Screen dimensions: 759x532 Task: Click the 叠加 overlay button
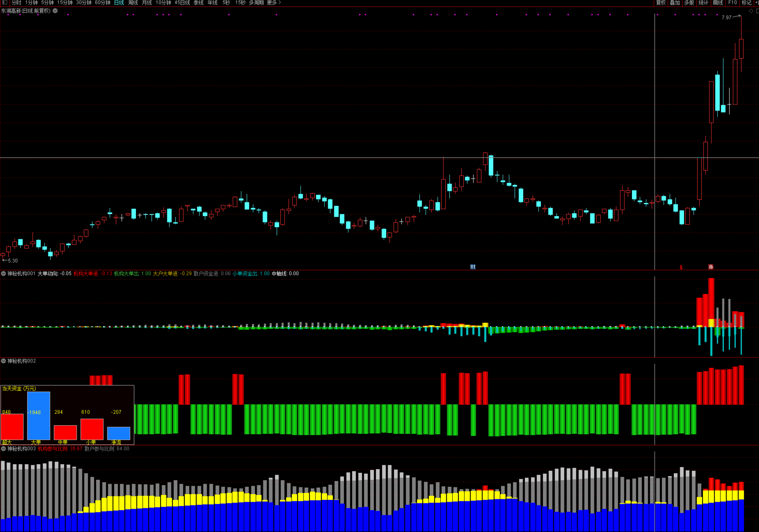675,3
